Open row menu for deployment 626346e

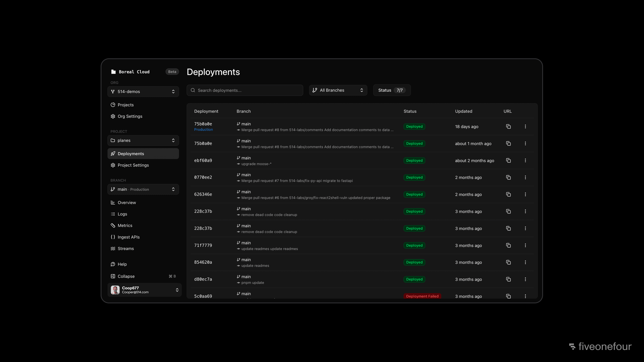click(x=525, y=194)
